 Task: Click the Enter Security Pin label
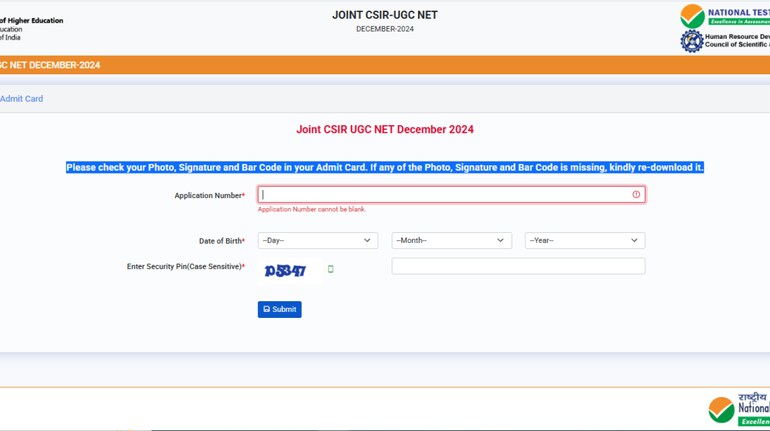point(185,267)
